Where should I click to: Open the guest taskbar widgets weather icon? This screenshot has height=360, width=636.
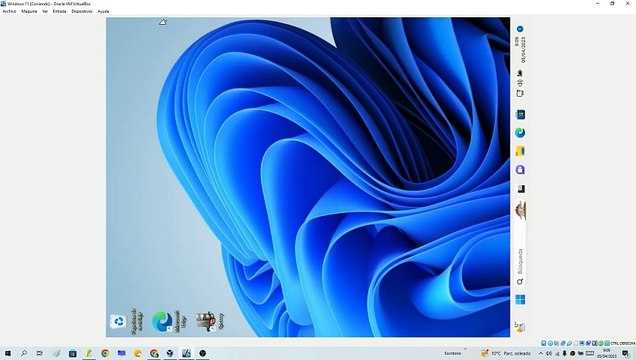pos(520,327)
